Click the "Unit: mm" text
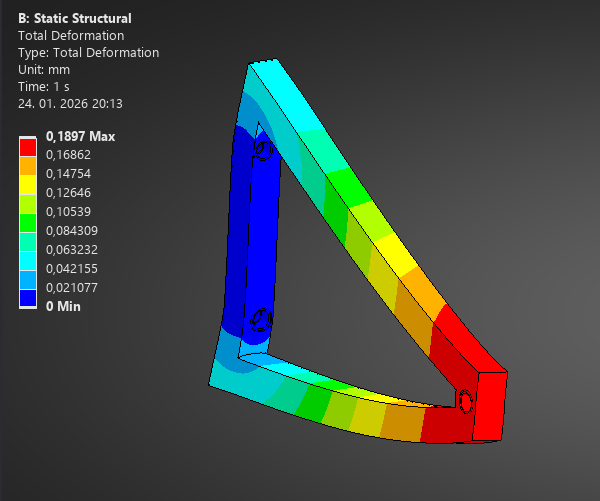This screenshot has width=600, height=501. [x=45, y=69]
